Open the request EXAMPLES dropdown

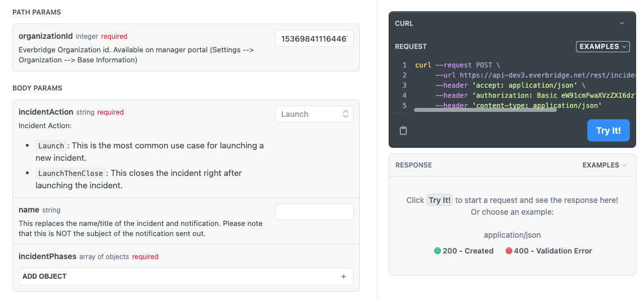pos(602,47)
